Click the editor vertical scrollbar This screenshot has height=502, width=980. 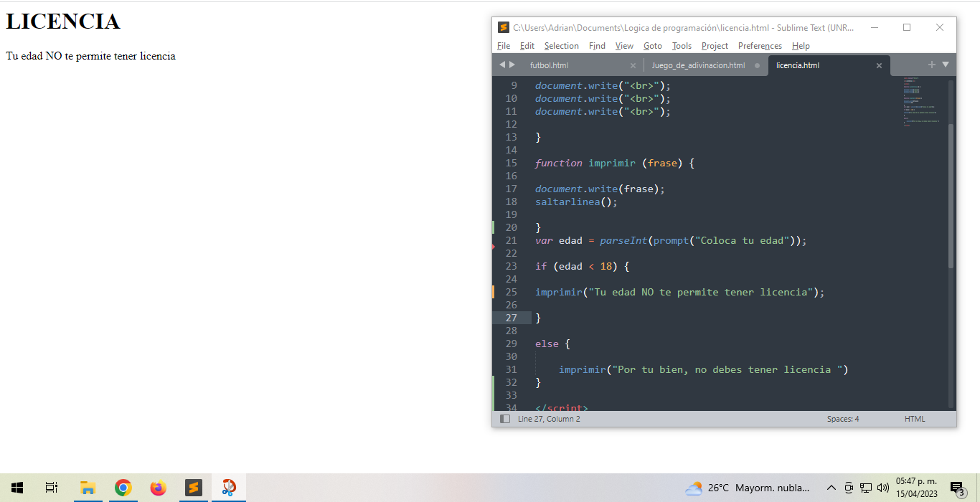point(951,195)
